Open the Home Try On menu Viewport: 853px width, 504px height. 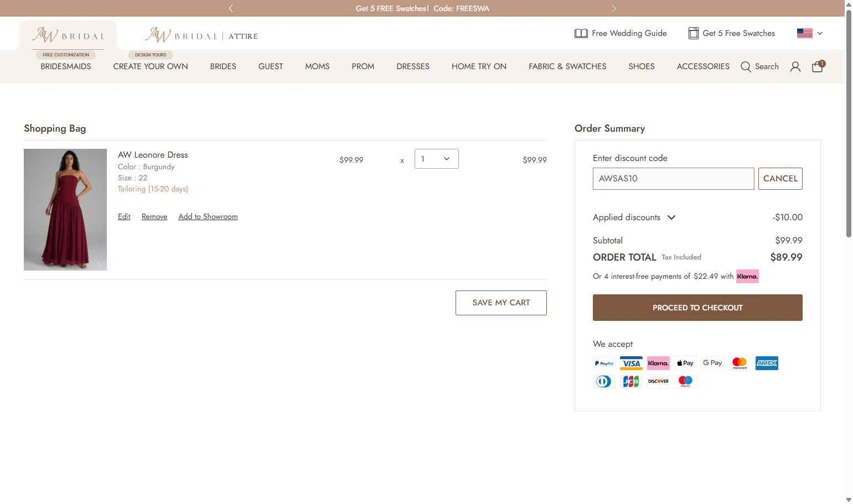[x=479, y=66]
